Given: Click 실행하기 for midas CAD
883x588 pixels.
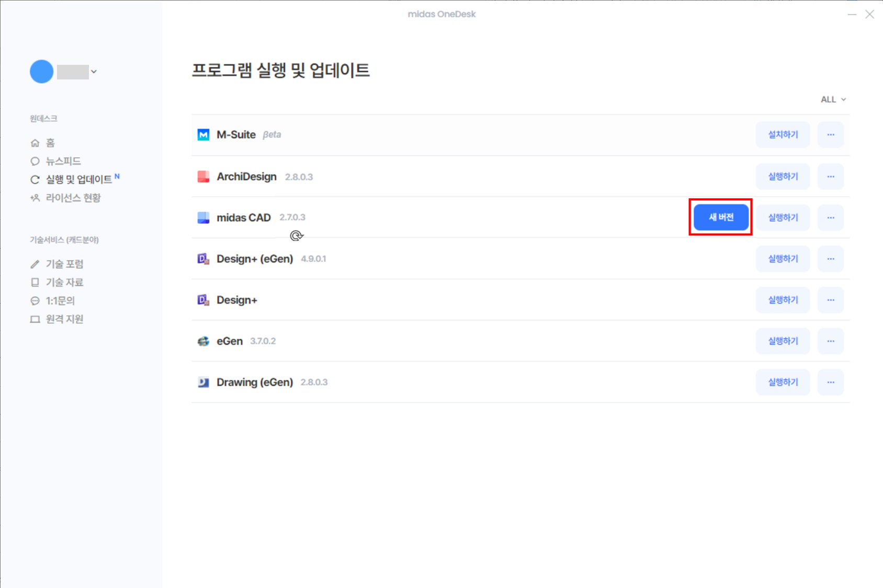Looking at the screenshot, I should tap(783, 217).
